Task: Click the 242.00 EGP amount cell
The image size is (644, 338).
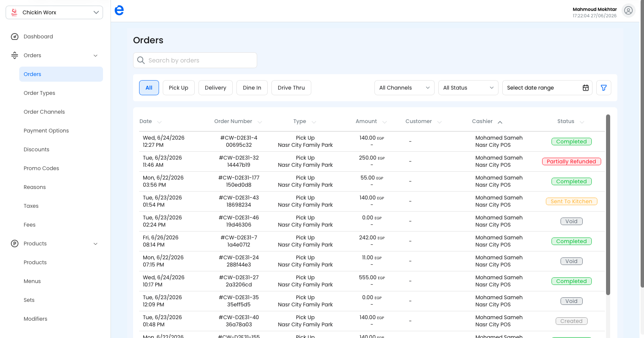Action: pyautogui.click(x=372, y=238)
